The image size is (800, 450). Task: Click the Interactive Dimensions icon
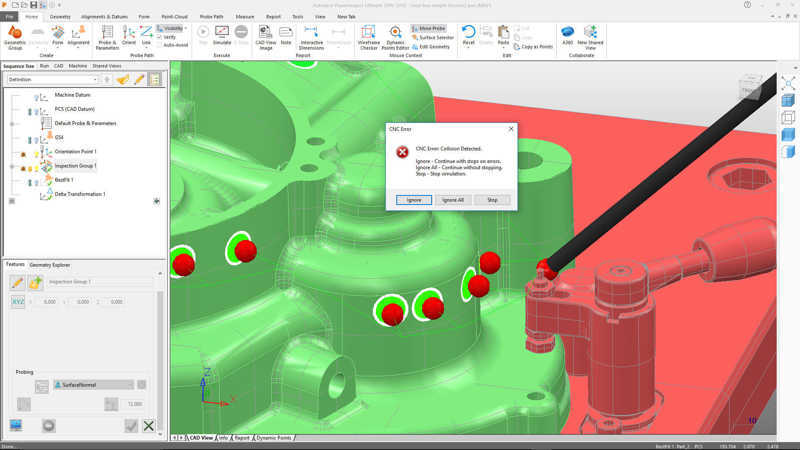[x=310, y=34]
